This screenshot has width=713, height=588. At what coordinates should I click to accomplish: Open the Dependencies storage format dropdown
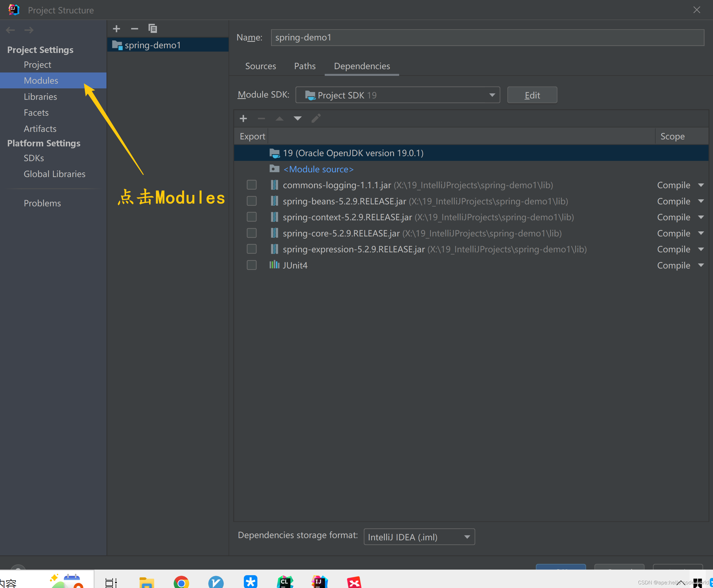click(x=419, y=537)
